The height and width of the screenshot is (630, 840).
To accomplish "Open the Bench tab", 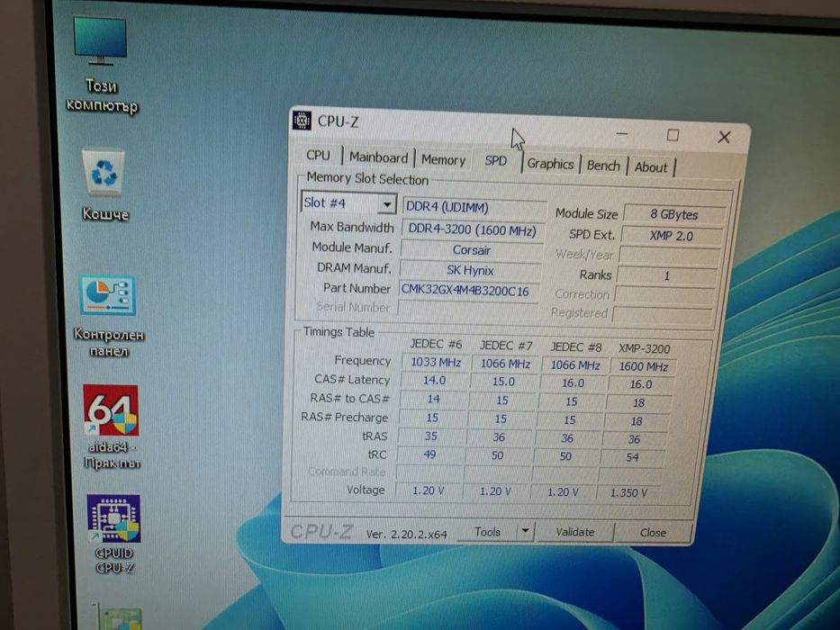I will point(603,166).
